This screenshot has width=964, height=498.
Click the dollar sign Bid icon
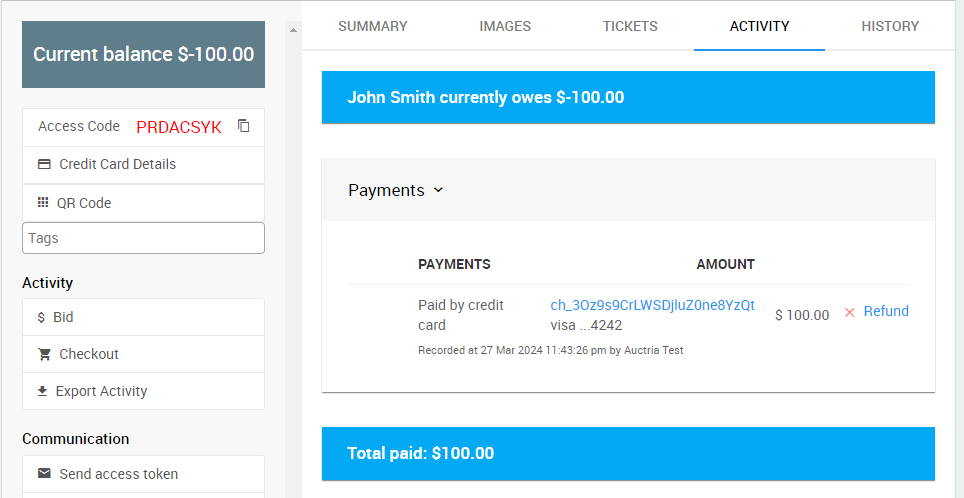tap(41, 317)
